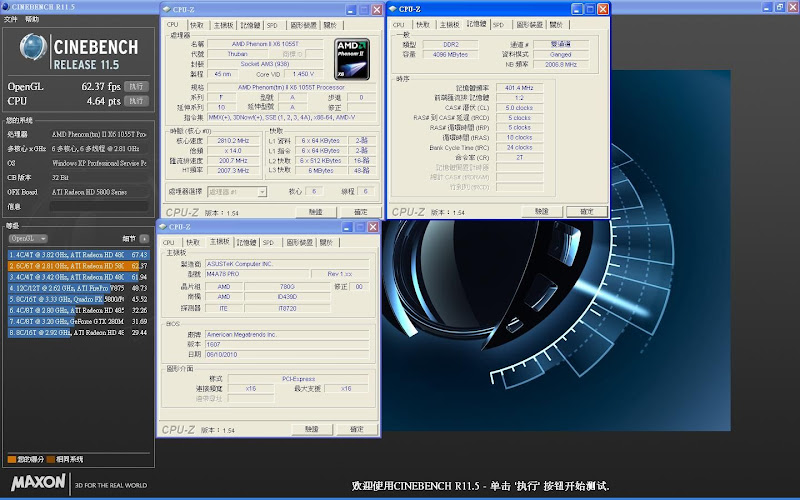Open the 帮助 menu in Cinebench
The image size is (800, 500).
pyautogui.click(x=32, y=19)
